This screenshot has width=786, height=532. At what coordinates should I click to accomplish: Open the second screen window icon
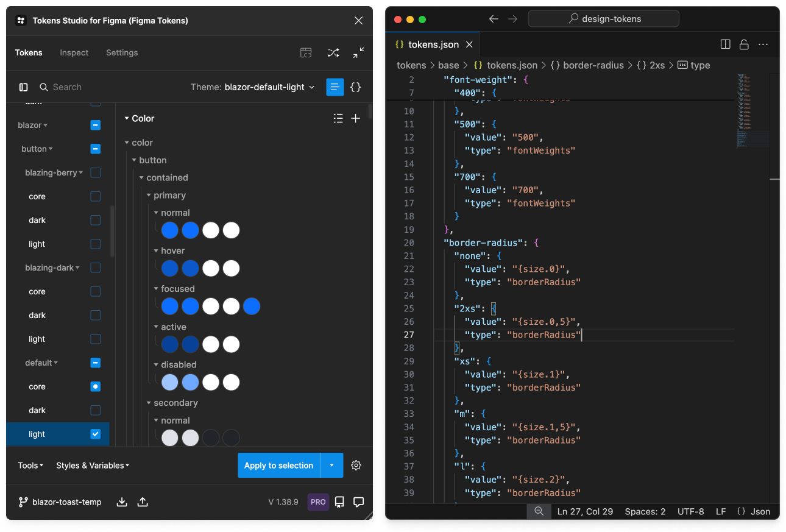point(306,53)
